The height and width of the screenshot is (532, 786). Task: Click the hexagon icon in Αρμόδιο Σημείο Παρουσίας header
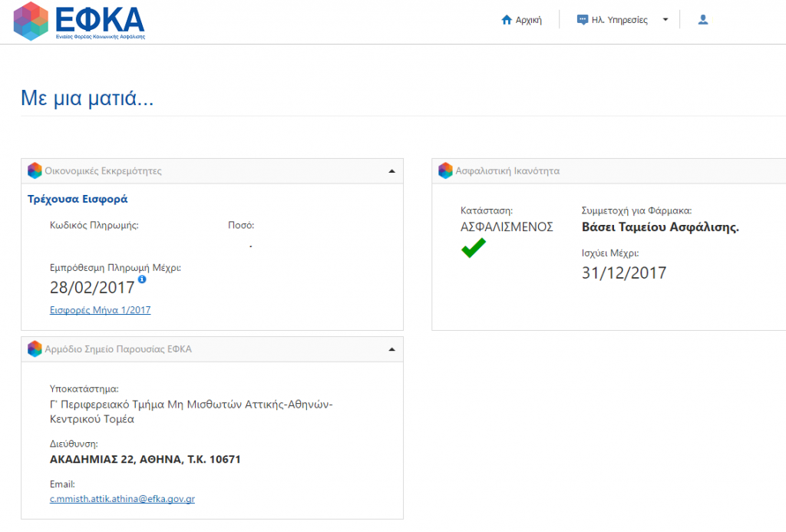tap(35, 349)
